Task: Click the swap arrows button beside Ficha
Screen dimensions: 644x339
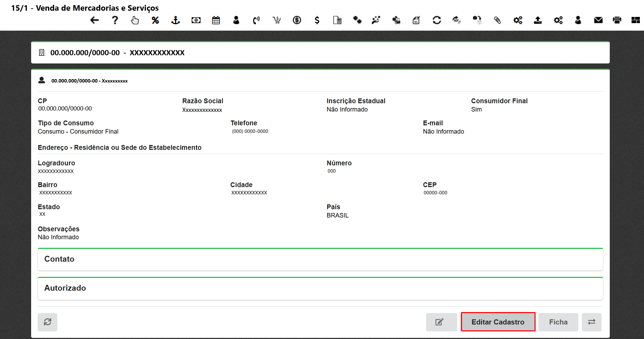Action: pyautogui.click(x=592, y=322)
